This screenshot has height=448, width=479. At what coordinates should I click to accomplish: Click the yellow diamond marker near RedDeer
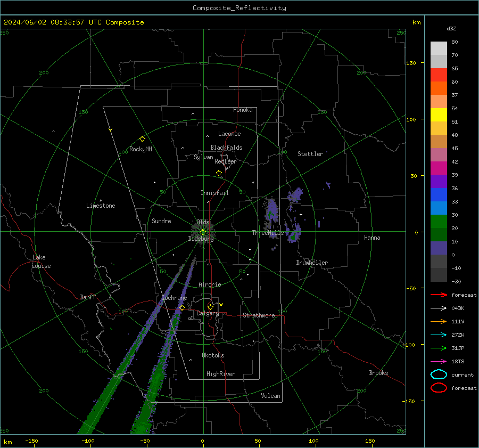click(219, 173)
